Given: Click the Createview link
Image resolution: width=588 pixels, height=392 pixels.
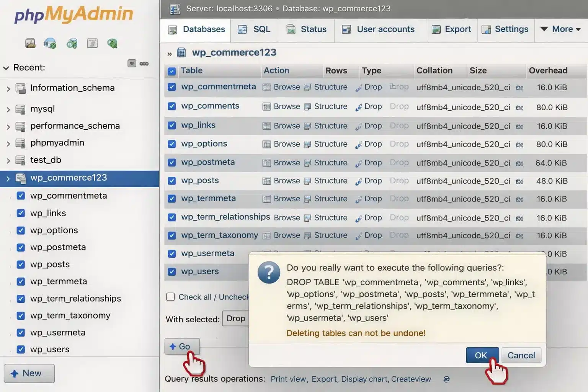Looking at the screenshot, I should pos(411,379).
